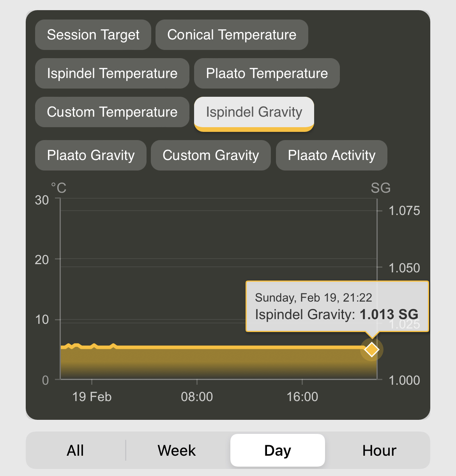
Task: Click the 19 Feb x-axis label
Action: click(x=92, y=397)
